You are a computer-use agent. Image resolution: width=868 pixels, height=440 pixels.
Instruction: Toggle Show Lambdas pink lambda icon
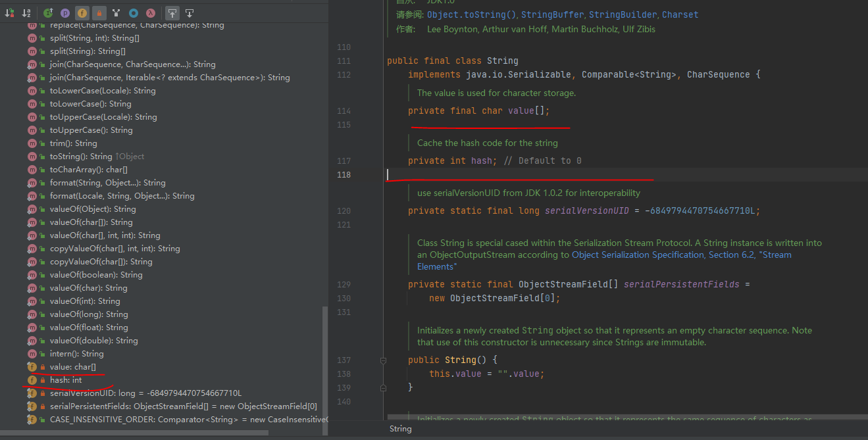(151, 12)
